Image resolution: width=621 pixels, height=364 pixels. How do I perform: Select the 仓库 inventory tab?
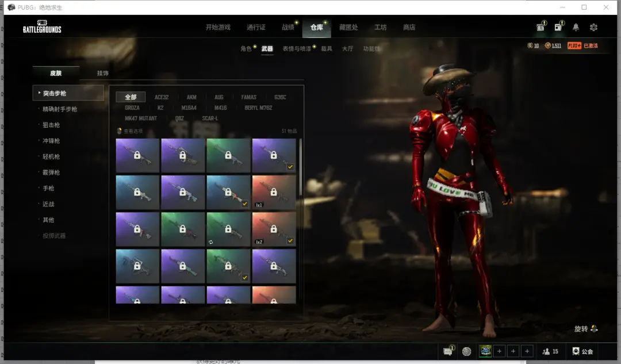(316, 27)
